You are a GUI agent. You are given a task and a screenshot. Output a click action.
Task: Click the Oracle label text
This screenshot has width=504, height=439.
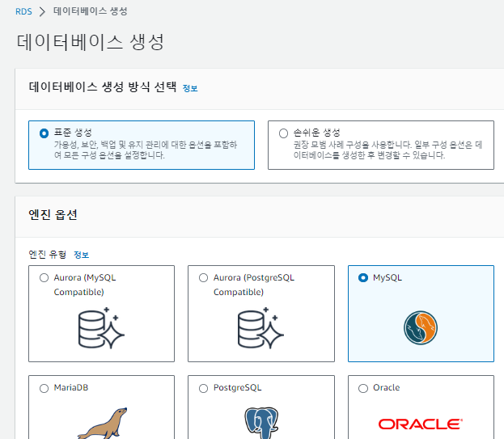[387, 388]
